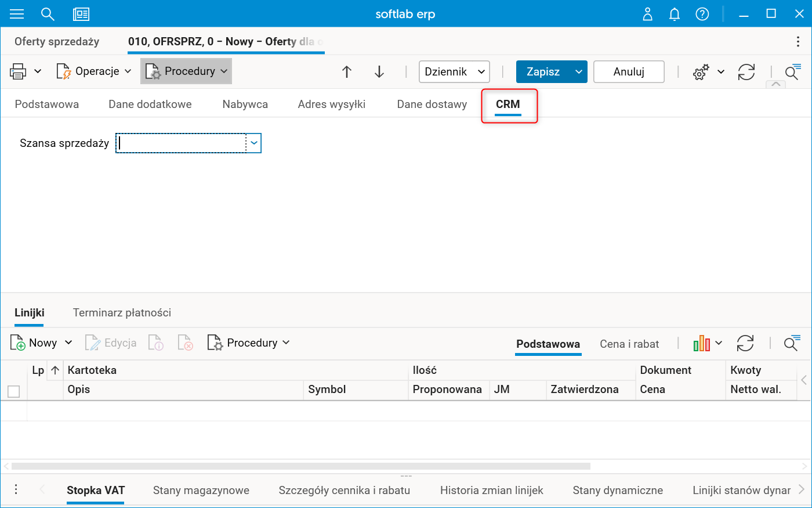The image size is (812, 508).
Task: Open the hamburger main menu
Action: coord(17,14)
